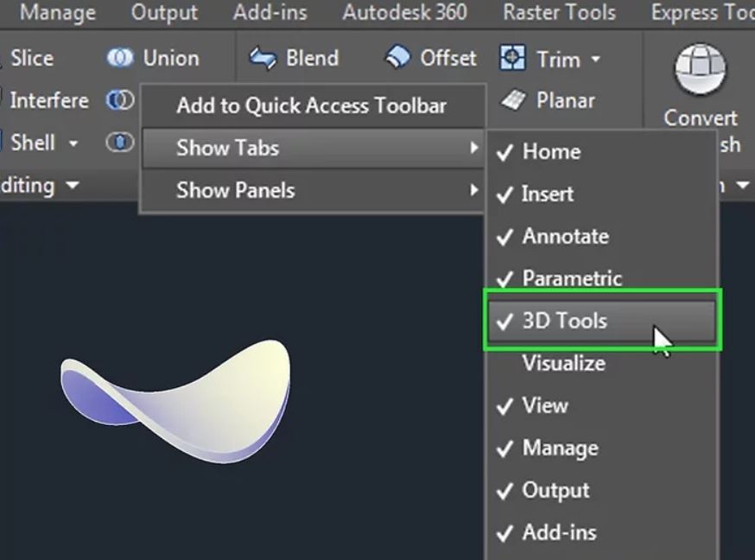
Task: Click the Convert to Mesh sphere icon
Action: pyautogui.click(x=700, y=69)
